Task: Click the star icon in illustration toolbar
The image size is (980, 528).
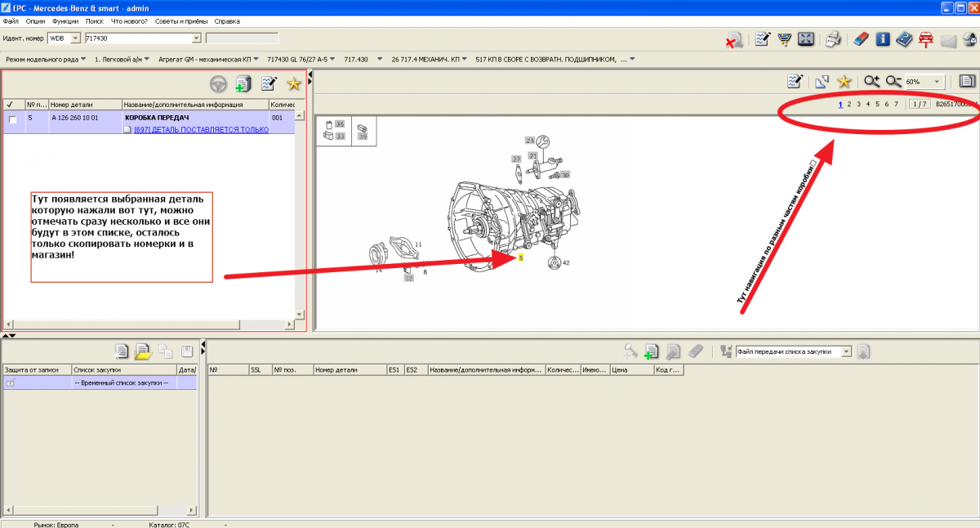Action: (x=844, y=81)
